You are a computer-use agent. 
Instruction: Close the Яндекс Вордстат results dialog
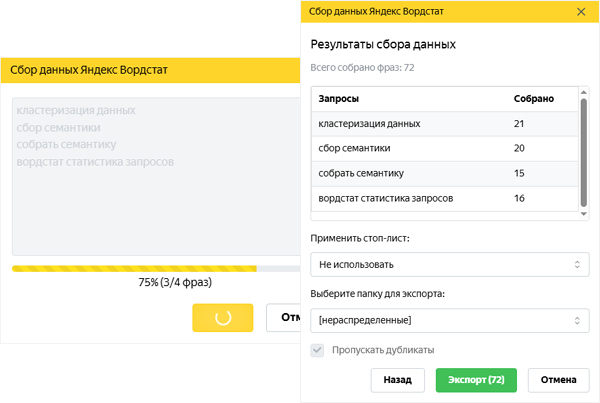(x=581, y=11)
